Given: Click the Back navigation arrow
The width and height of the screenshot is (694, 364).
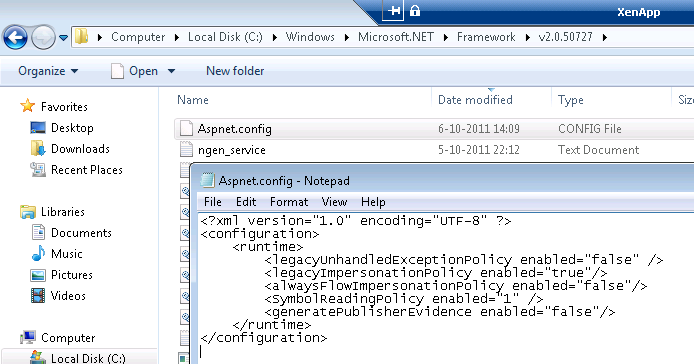Looking at the screenshot, I should [x=15, y=38].
